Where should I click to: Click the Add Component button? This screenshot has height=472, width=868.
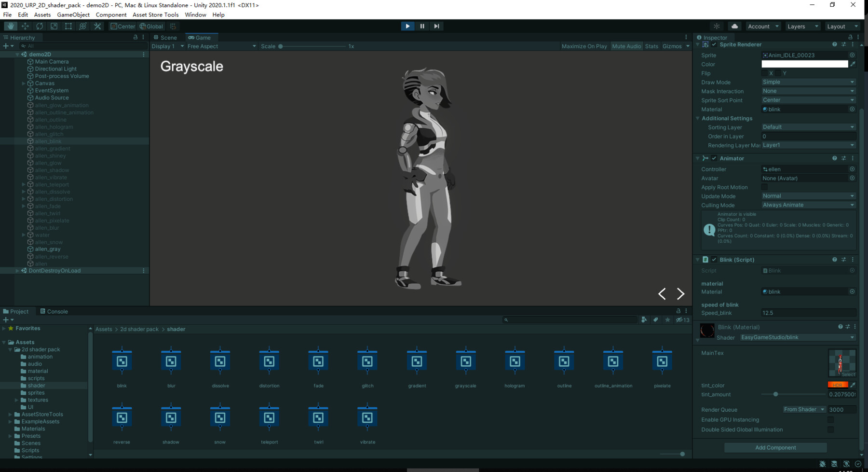tap(775, 447)
